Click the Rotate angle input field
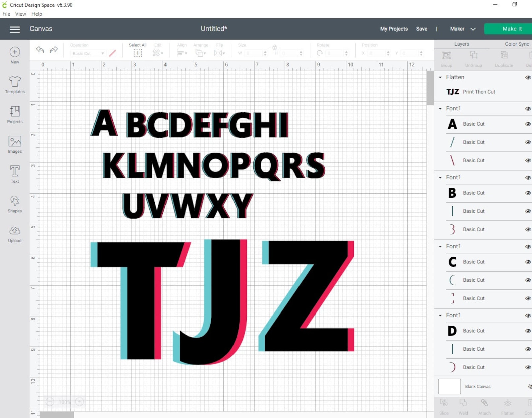 click(x=337, y=53)
